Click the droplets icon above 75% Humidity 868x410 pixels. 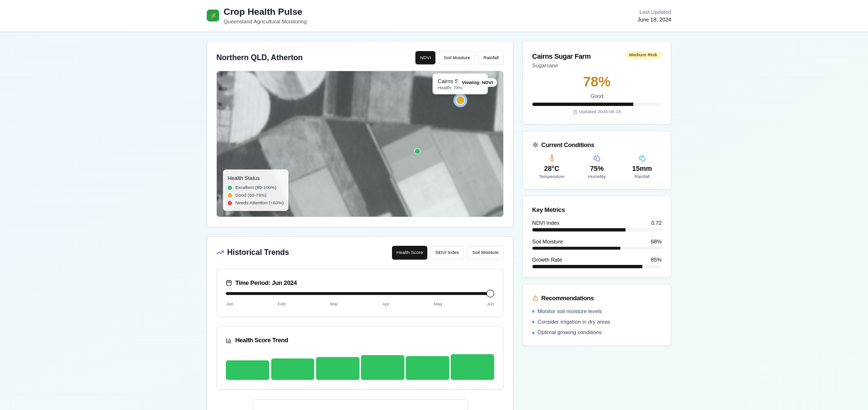point(597,158)
